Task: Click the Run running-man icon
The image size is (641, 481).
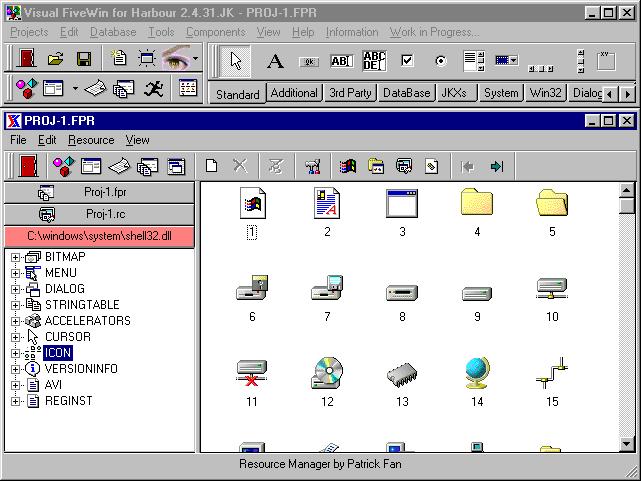Action: (153, 89)
